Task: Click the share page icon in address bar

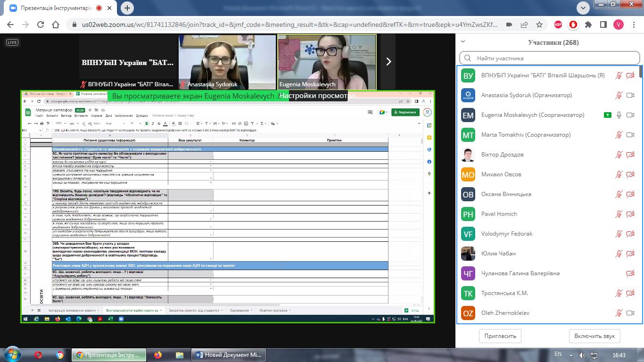Action: pos(524,25)
